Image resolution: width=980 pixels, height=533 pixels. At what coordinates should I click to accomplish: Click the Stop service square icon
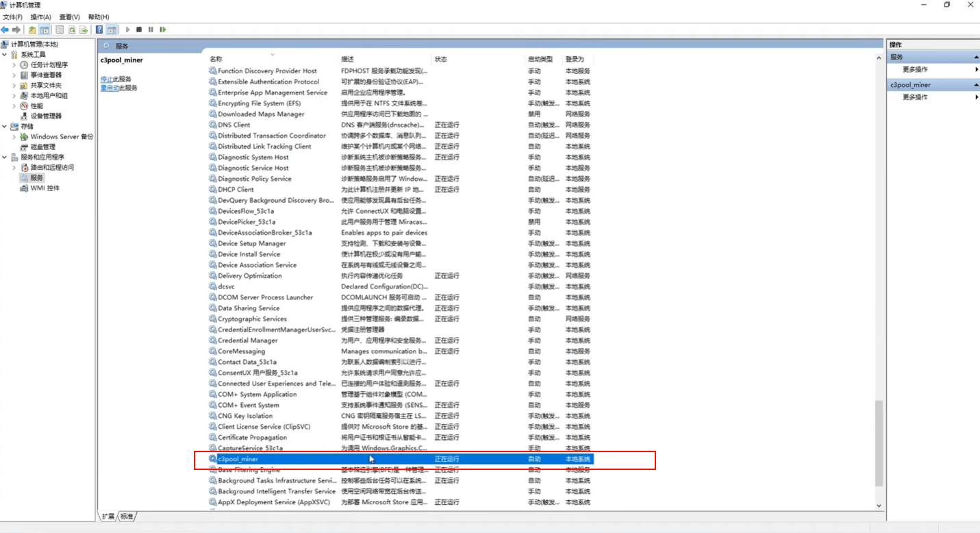[139, 29]
